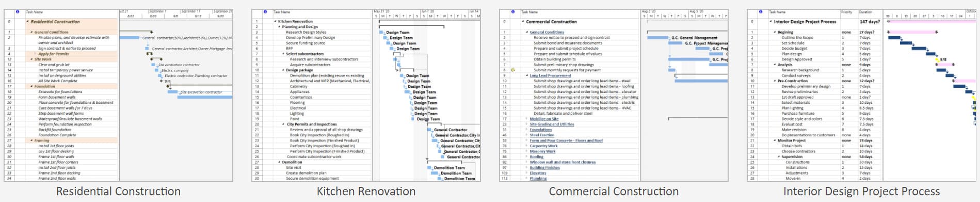Select the Kitchen Renovation template caption
The width and height of the screenshot is (980, 202).
[366, 192]
